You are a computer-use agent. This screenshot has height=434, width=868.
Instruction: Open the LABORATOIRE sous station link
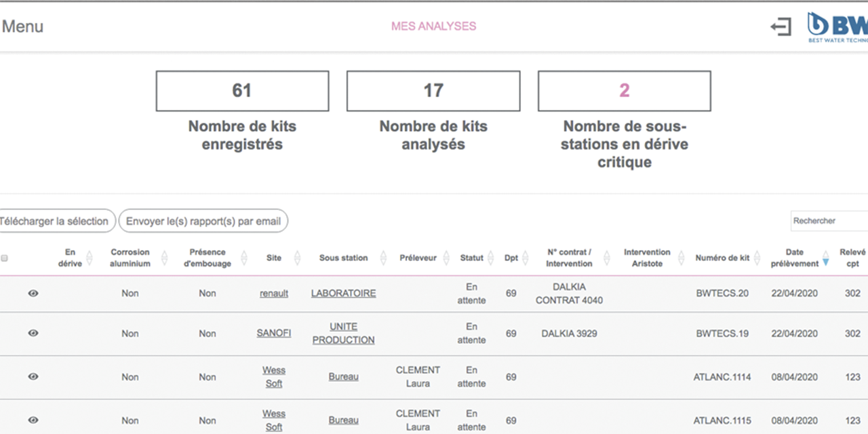point(343,294)
